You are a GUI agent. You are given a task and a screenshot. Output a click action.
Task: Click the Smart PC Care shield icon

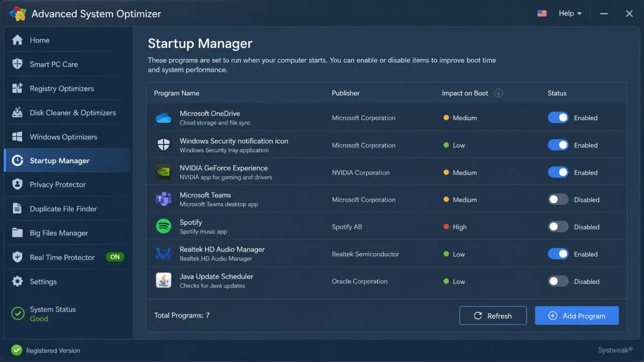click(x=17, y=64)
